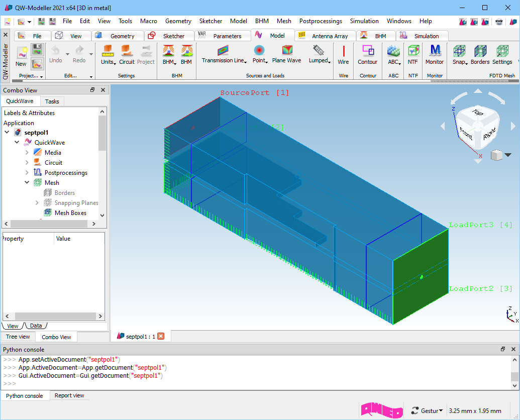Switch to the Report view tab
The height and width of the screenshot is (420, 520).
pos(69,395)
